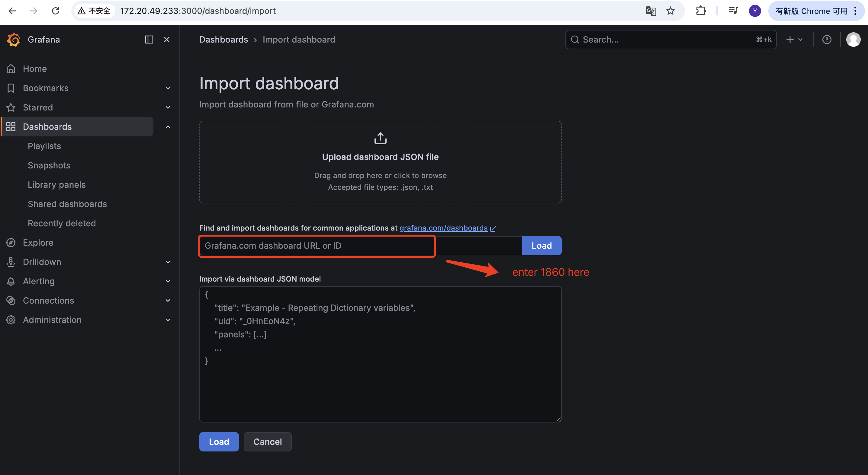
Task: Click the Connections icon in sidebar
Action: tap(11, 300)
